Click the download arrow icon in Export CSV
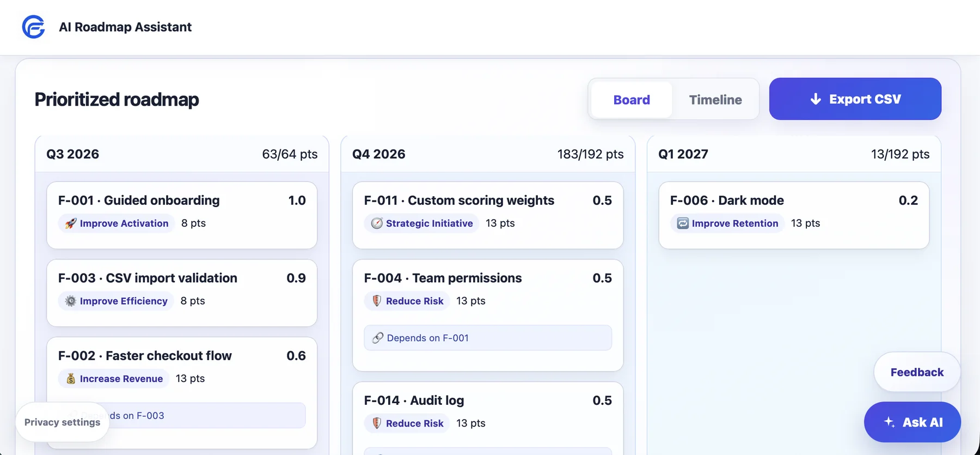The image size is (980, 455). click(x=816, y=99)
